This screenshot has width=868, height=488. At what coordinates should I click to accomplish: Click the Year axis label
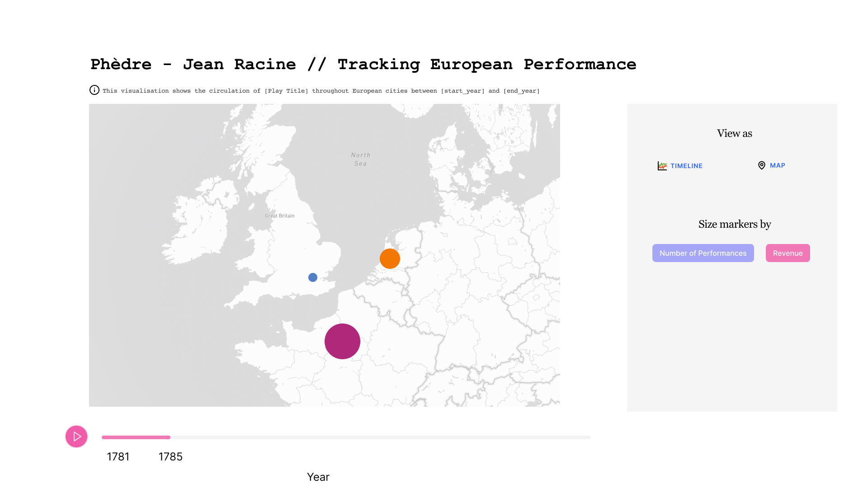coord(318,477)
